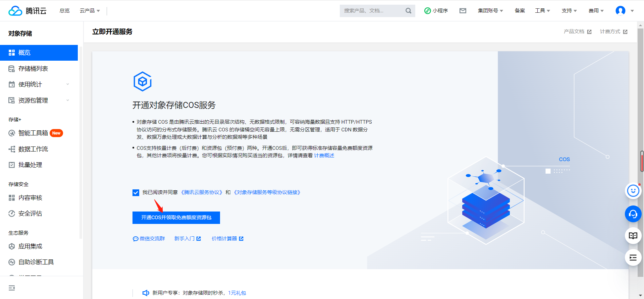The height and width of the screenshot is (299, 644).
Task: Expand the 云产品 dropdown
Action: pos(90,11)
